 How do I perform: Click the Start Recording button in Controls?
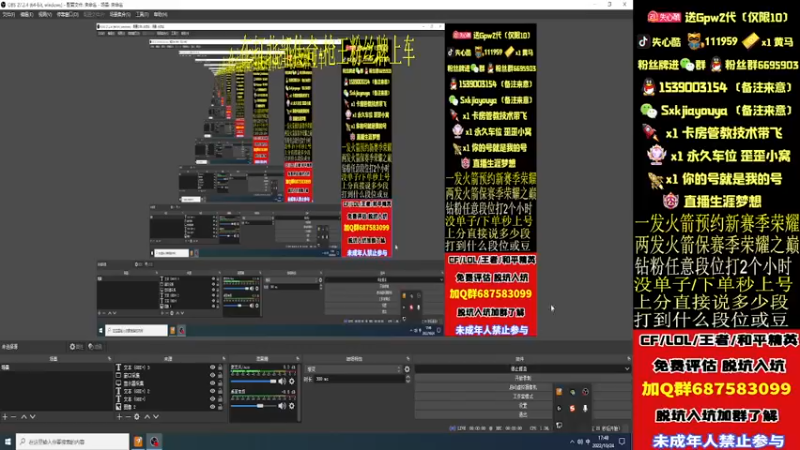[523, 378]
